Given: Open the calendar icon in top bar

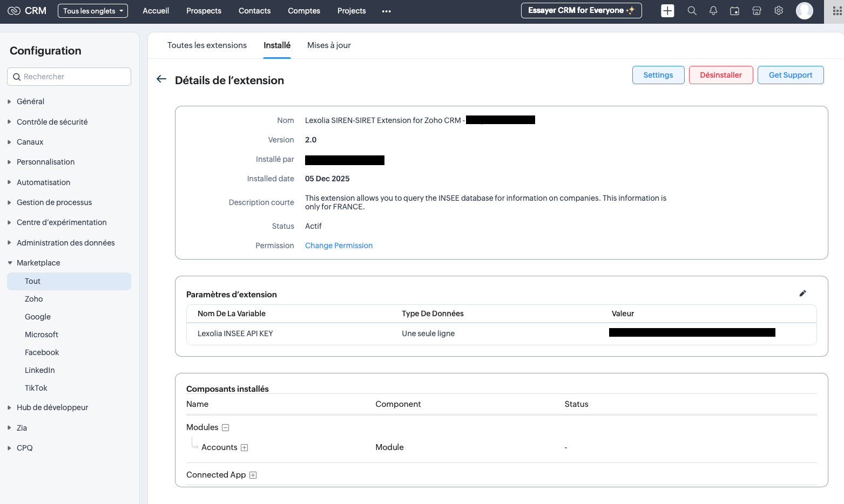Looking at the screenshot, I should coord(734,11).
